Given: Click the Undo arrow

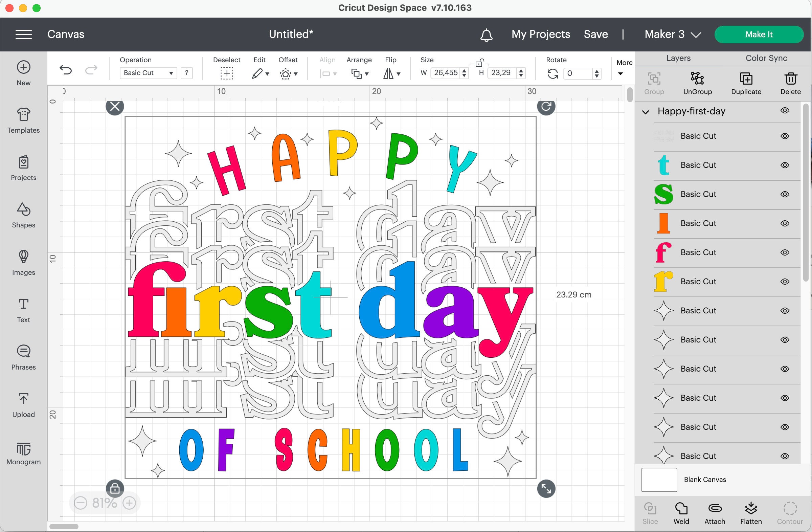Looking at the screenshot, I should coord(66,70).
